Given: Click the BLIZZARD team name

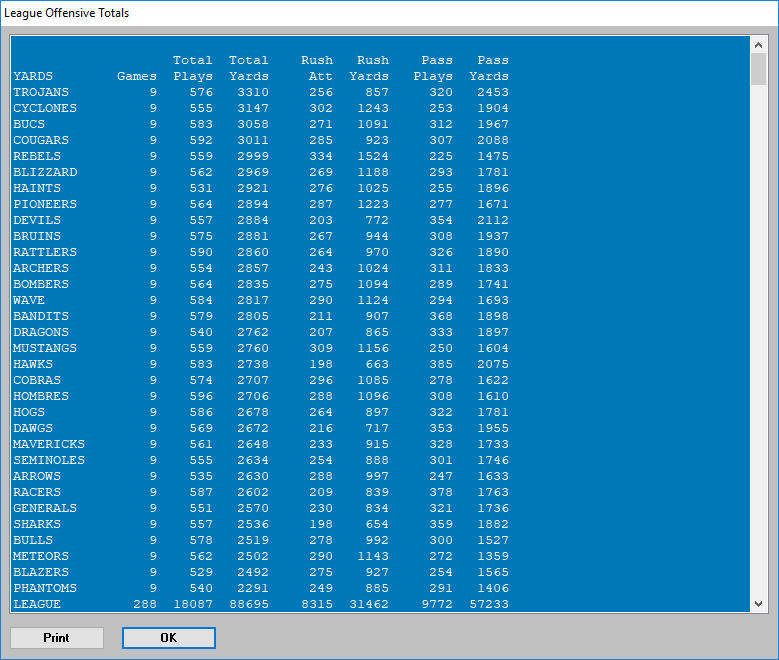Looking at the screenshot, I should tap(45, 172).
